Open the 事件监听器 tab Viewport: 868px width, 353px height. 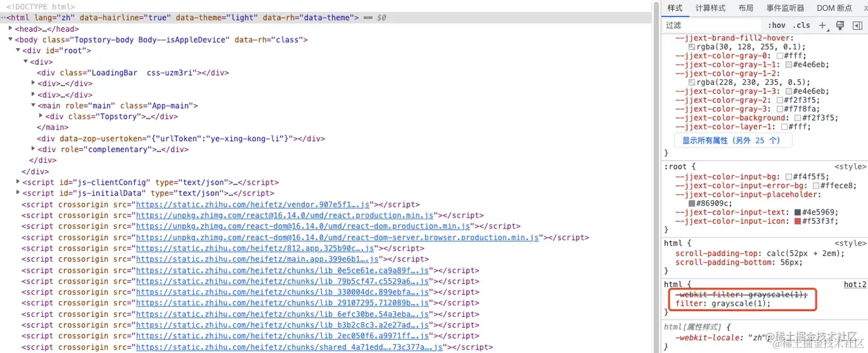click(785, 8)
